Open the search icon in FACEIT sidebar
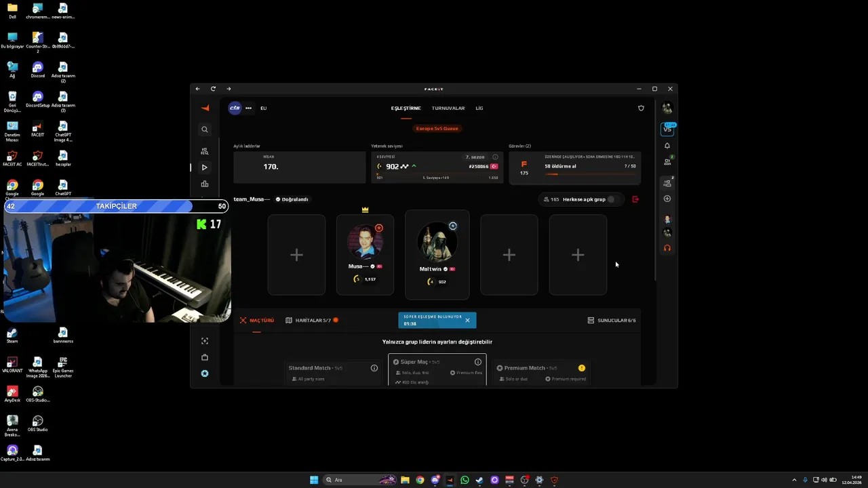Screen dimensions: 868x488 click(x=205, y=129)
